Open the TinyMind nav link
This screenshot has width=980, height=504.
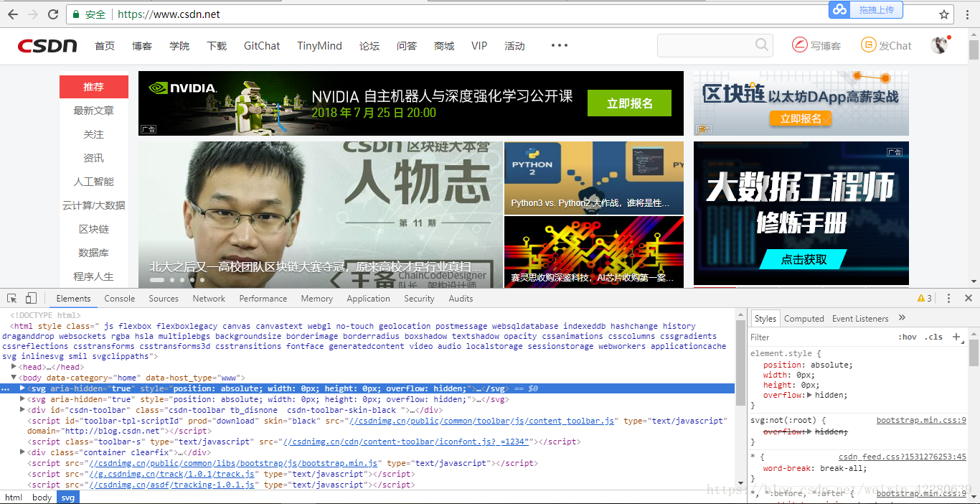click(x=319, y=46)
